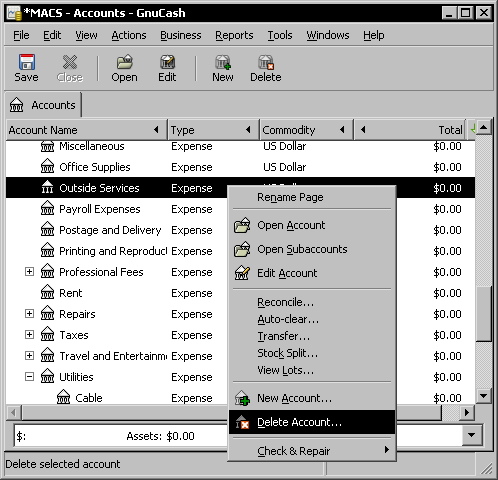The height and width of the screenshot is (480, 498).
Task: Expand the Repairs account tree
Action: click(29, 314)
